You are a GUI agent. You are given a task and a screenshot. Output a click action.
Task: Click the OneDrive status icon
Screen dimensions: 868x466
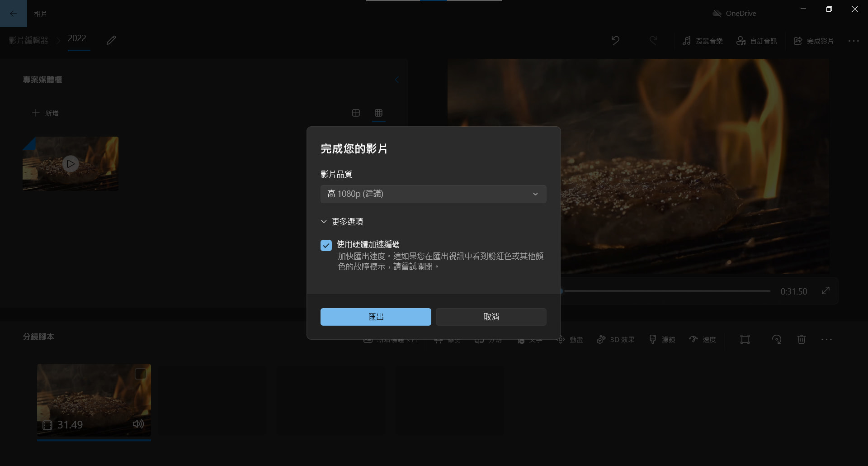[717, 14]
